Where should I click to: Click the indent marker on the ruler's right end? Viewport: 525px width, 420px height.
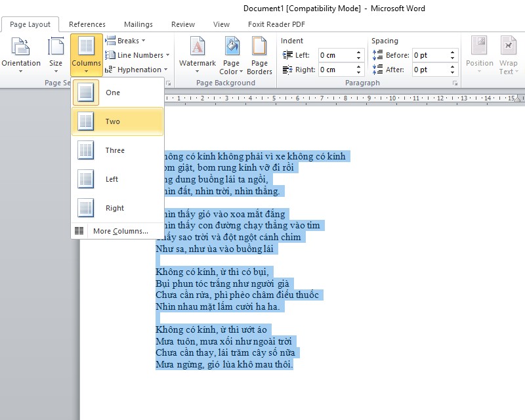(x=518, y=98)
